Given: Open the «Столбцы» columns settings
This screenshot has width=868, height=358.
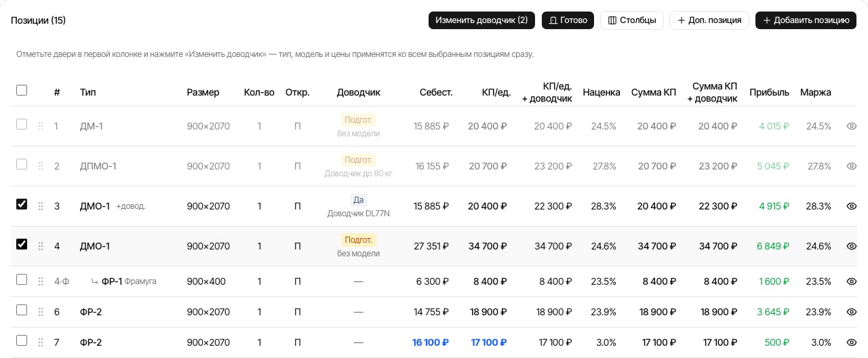Looking at the screenshot, I should pyautogui.click(x=632, y=20).
